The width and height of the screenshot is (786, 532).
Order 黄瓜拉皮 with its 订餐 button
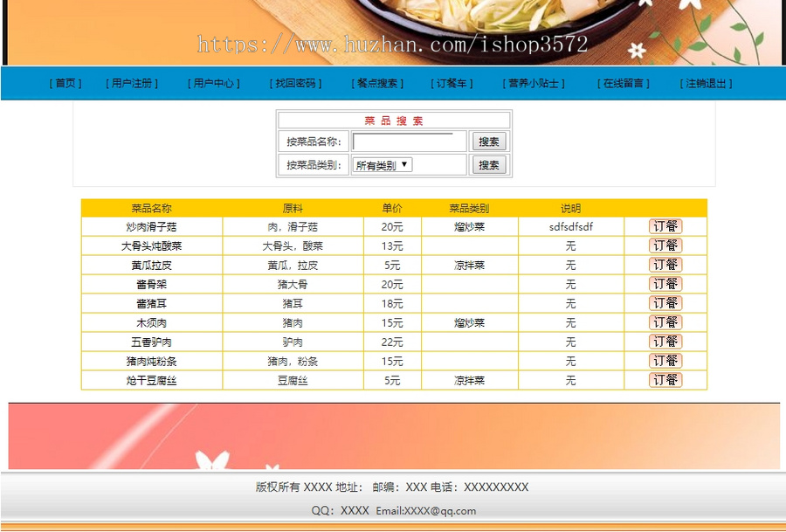665,265
